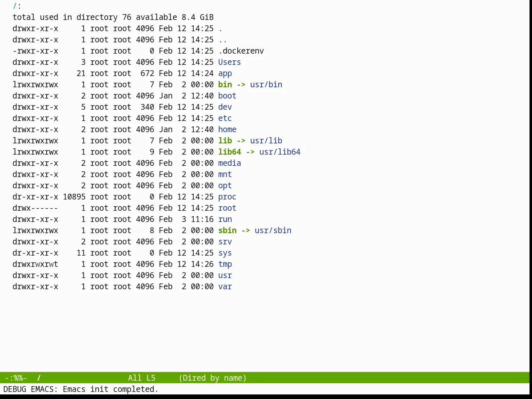
Task: Open the root directory entry
Action: pyautogui.click(x=227, y=208)
